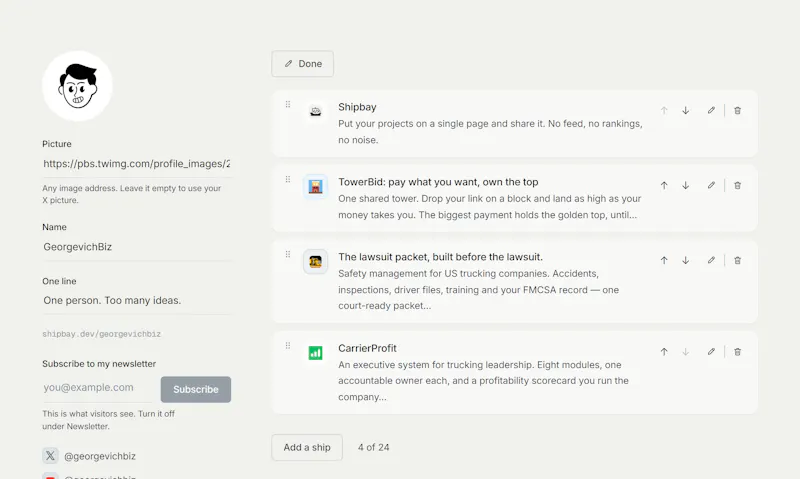Click the shipbay.dev/georgevichbiz URL text
The height and width of the screenshot is (479, 800).
tap(102, 334)
